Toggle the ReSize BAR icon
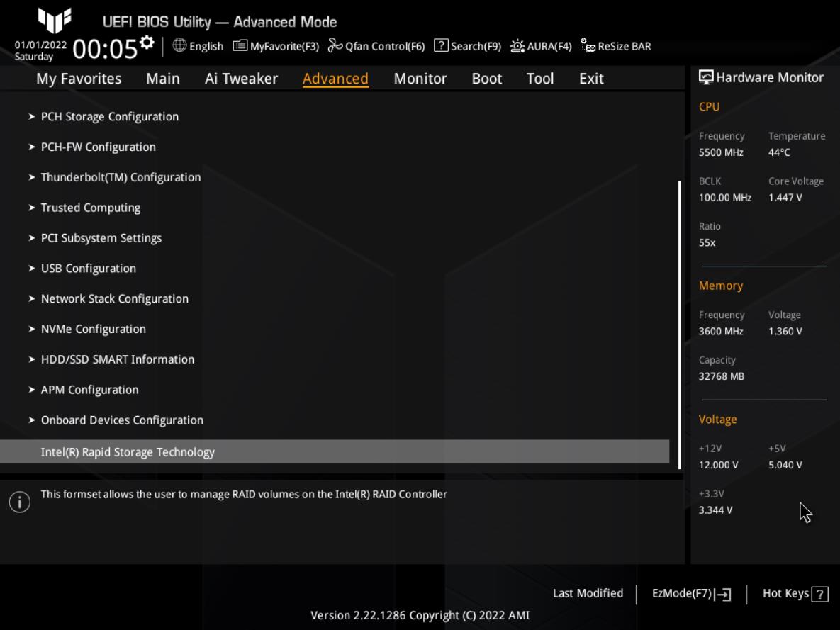The image size is (840, 630). coord(588,46)
